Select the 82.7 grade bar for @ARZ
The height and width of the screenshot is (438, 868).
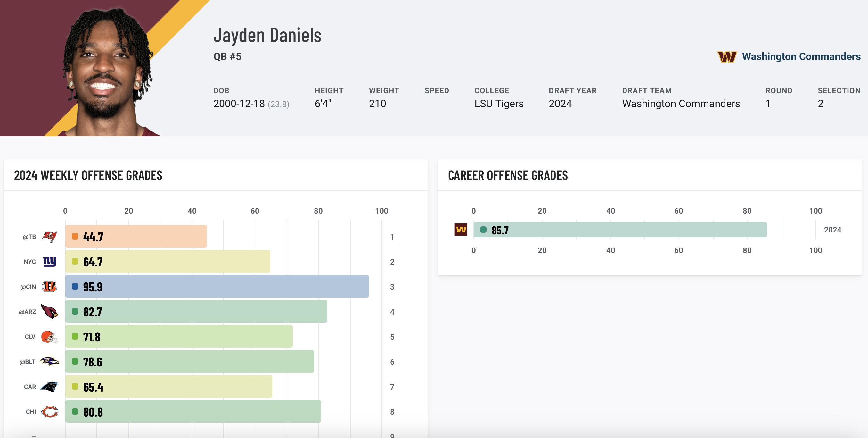[196, 311]
